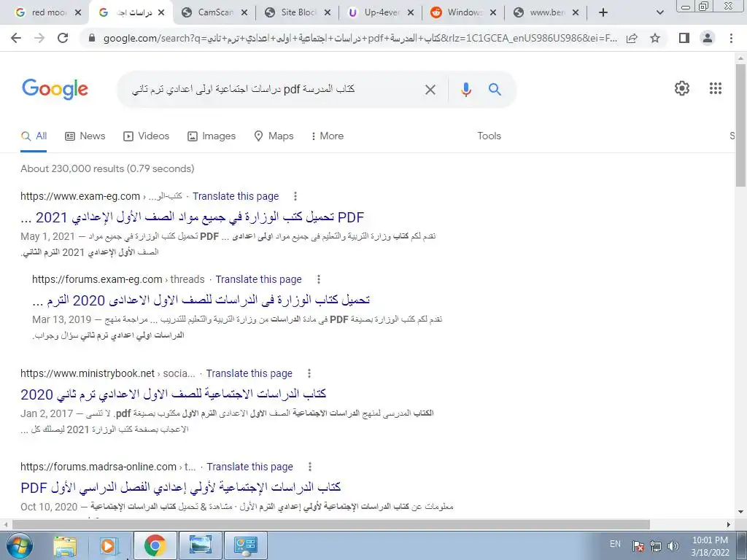Open the Windows Start orb
Viewport: 747px width, 560px height.
click(x=19, y=545)
